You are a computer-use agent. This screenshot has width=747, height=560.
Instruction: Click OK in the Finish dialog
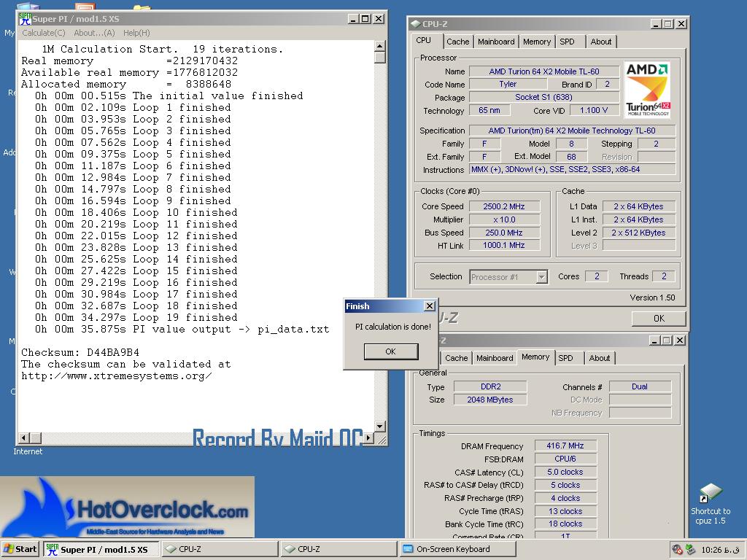click(x=391, y=351)
